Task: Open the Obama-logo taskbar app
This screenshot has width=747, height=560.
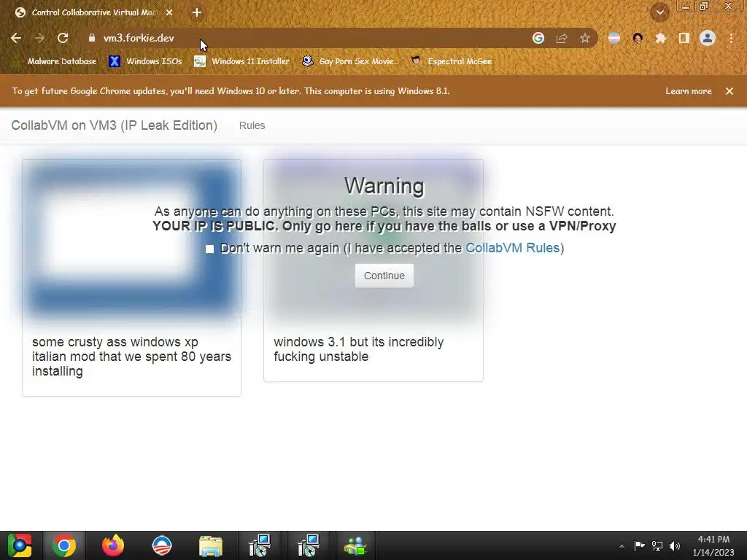Action: coord(162,545)
